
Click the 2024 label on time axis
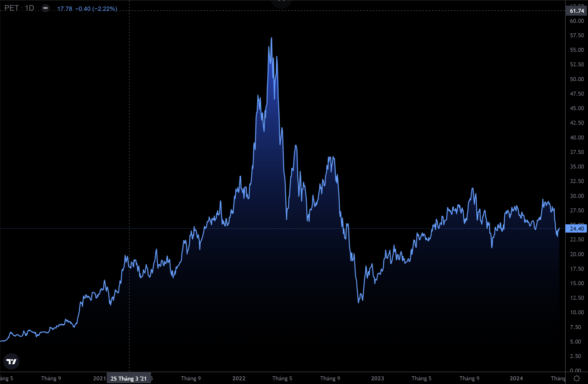pyautogui.click(x=516, y=378)
